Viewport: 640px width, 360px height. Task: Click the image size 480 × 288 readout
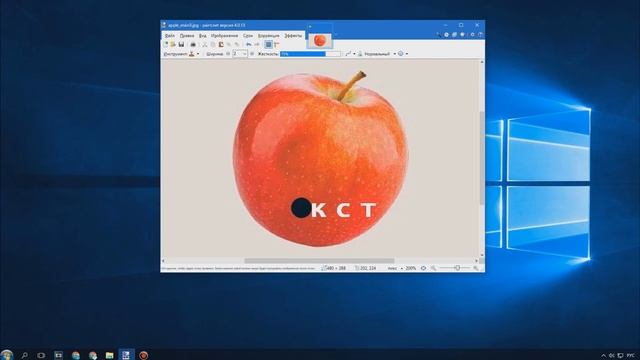point(333,268)
